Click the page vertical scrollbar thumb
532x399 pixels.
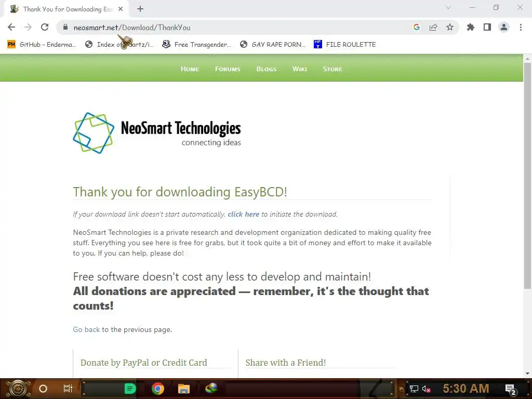coord(527,176)
